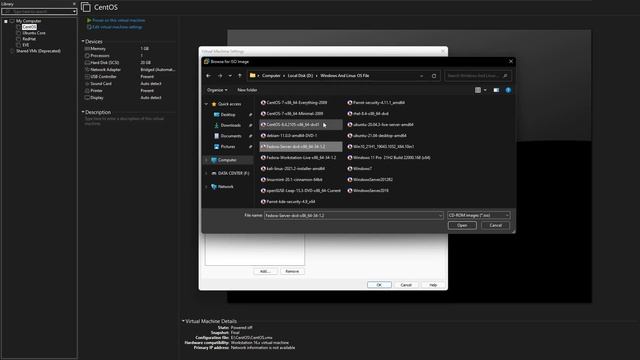Expand the Computer tree node
This screenshot has height=360, width=640.
206,160
